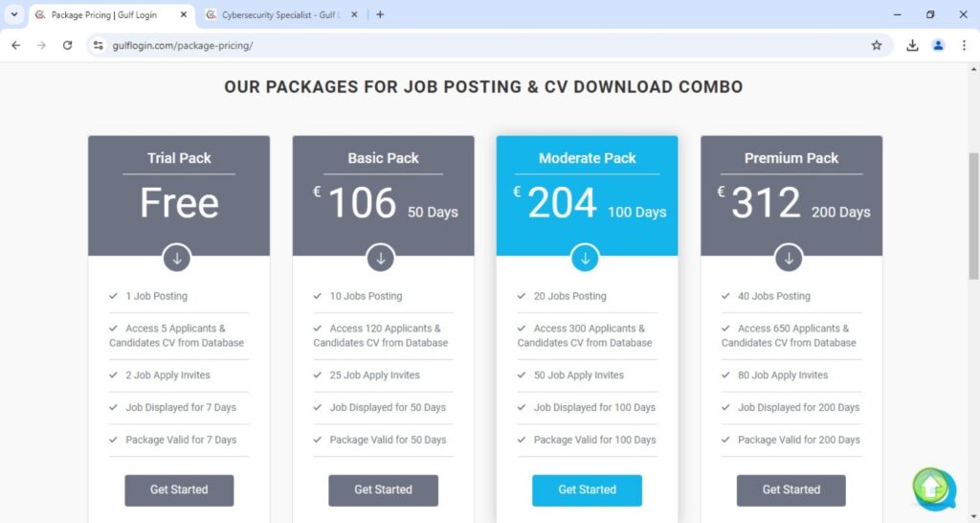Click down arrow circle under Trial Pack
Viewport: 980px width, 523px height.
click(x=177, y=258)
